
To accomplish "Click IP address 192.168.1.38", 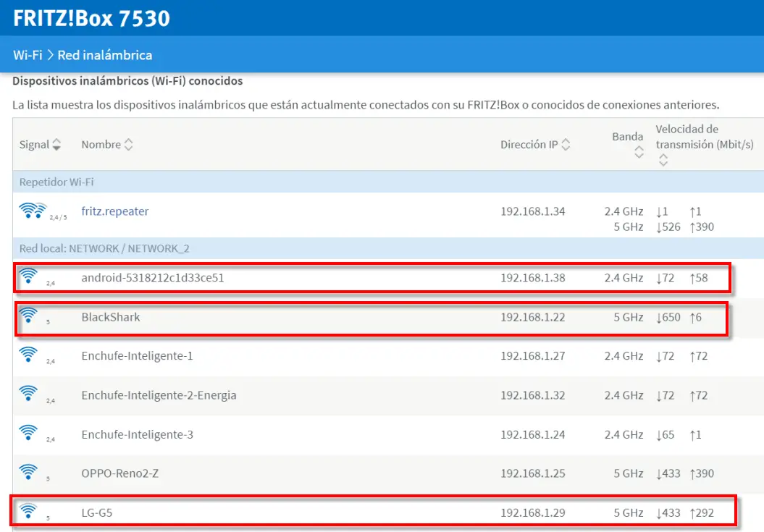I will [x=532, y=278].
